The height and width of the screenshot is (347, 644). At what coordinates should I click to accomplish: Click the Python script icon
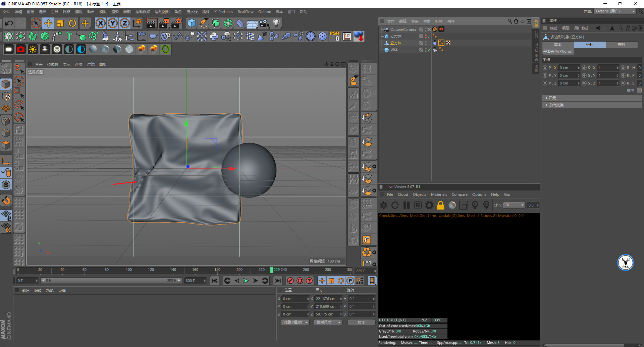click(x=214, y=36)
